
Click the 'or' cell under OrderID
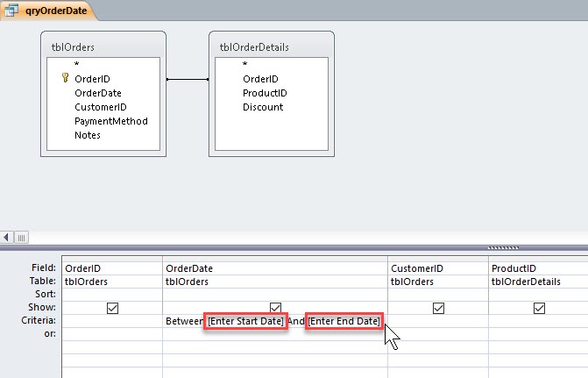(x=112, y=334)
